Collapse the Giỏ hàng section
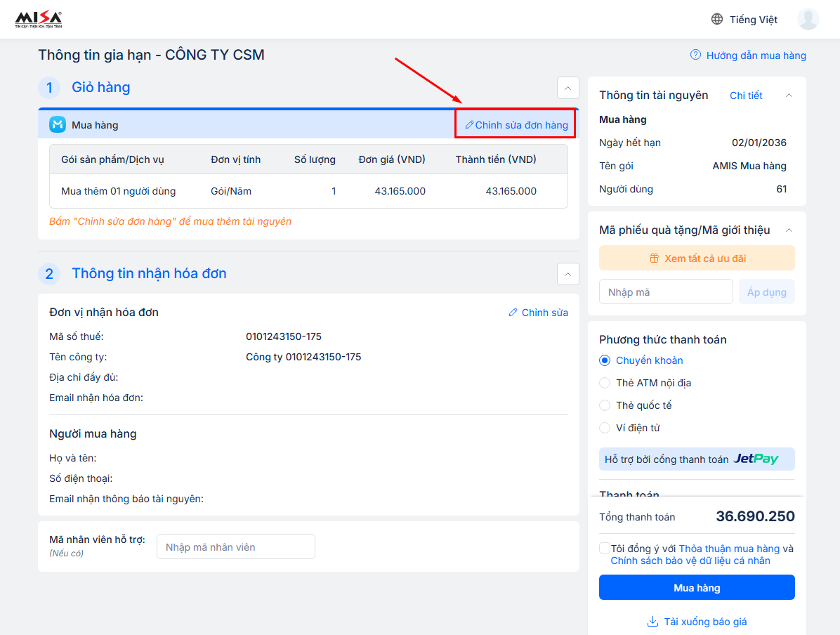 click(567, 88)
